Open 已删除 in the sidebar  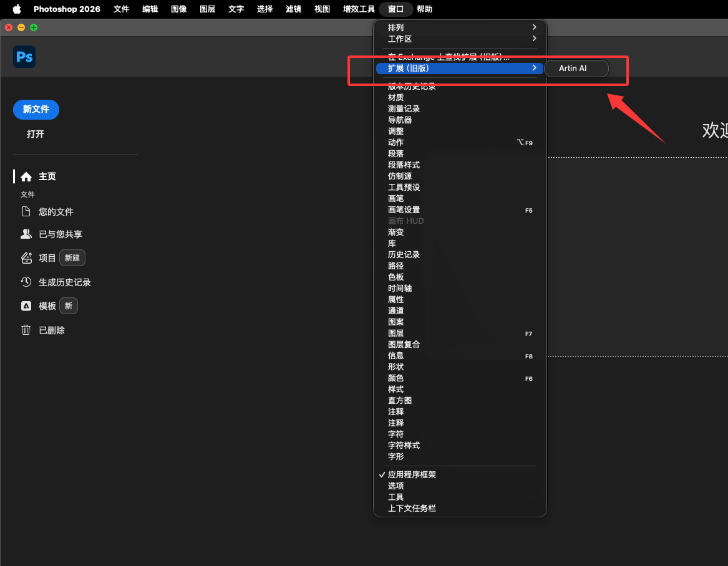tap(52, 330)
